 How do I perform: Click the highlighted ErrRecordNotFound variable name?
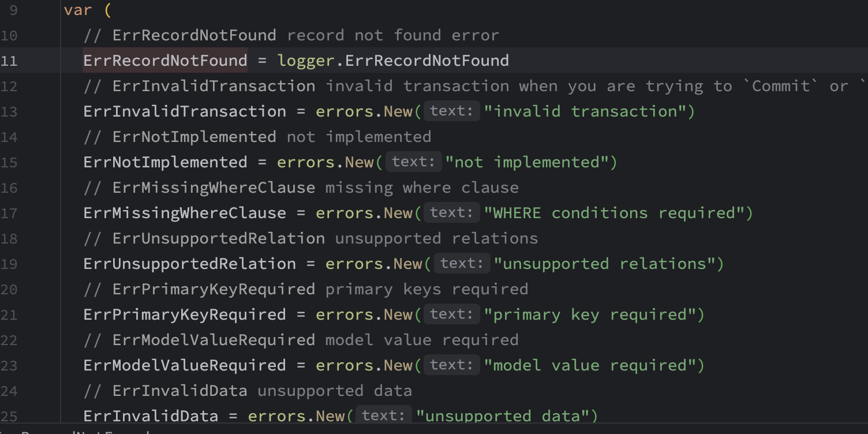[x=165, y=61]
